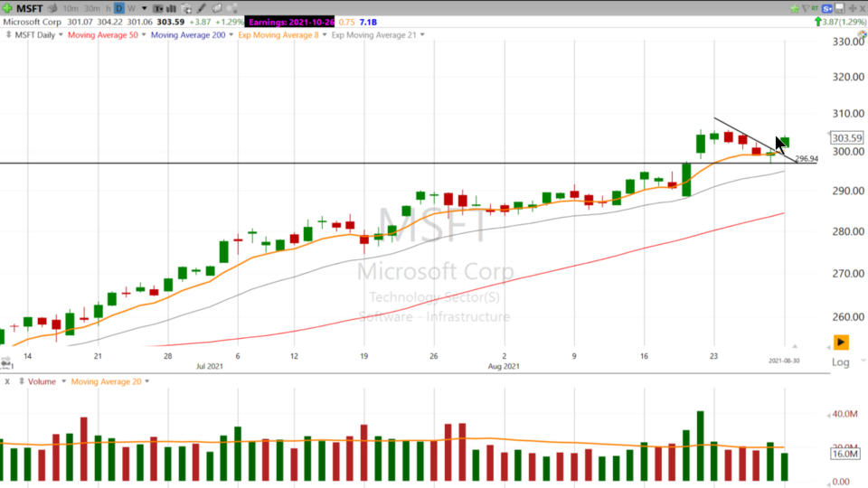Click the bar chart type icon
Image resolution: width=868 pixels, height=488 pixels.
click(x=172, y=8)
